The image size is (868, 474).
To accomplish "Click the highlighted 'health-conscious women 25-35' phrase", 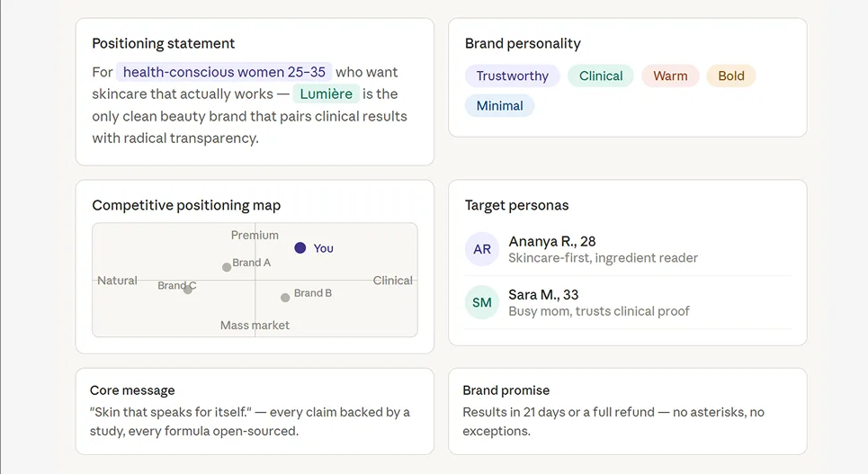I will [x=224, y=72].
